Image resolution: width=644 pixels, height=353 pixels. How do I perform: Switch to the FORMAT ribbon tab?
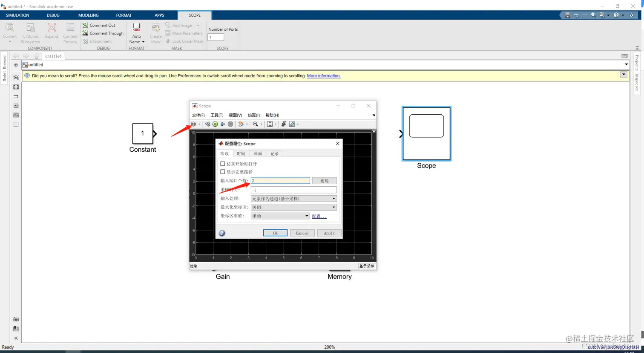pyautogui.click(x=124, y=15)
